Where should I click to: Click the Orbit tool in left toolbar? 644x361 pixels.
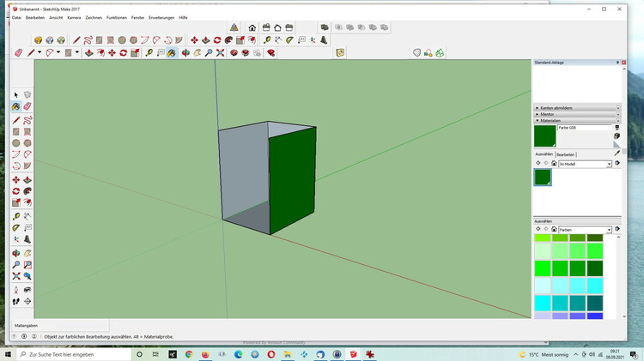tap(15, 253)
